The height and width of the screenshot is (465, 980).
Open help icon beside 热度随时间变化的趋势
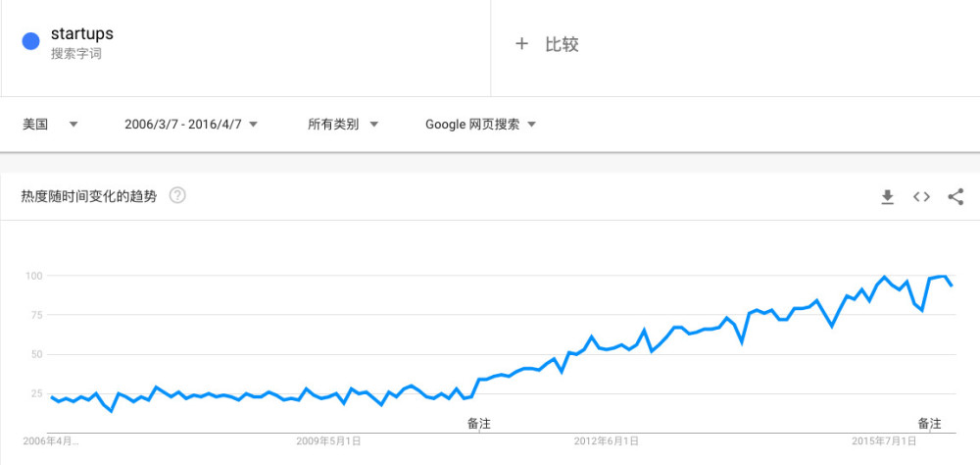177,195
